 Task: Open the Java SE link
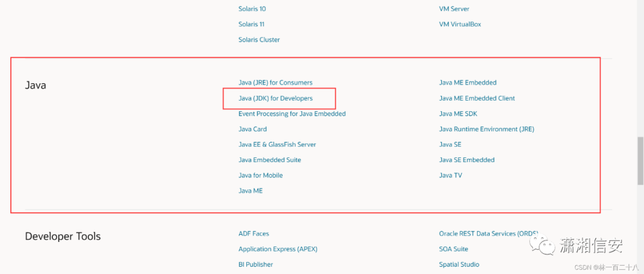450,144
